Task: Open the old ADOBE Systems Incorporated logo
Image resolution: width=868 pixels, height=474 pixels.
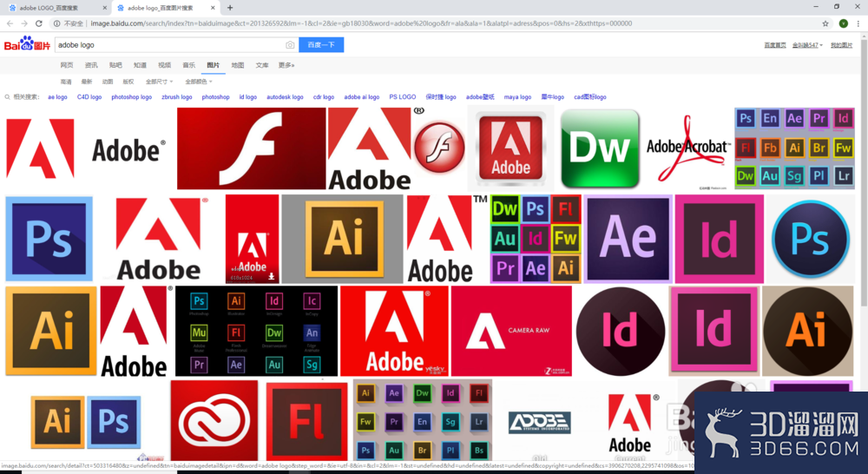Action: 540,423
